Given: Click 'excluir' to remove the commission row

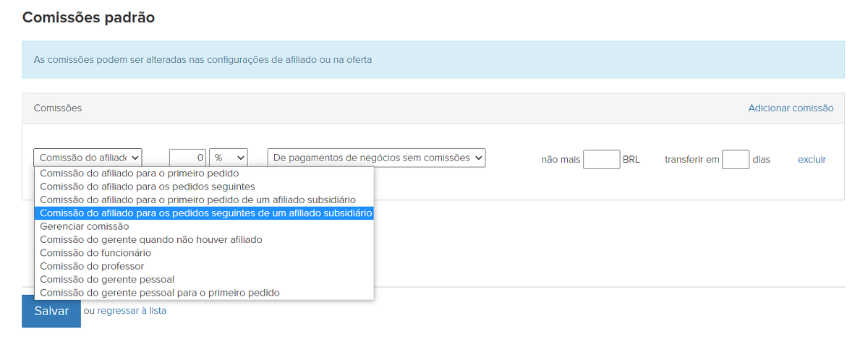Looking at the screenshot, I should [x=812, y=160].
